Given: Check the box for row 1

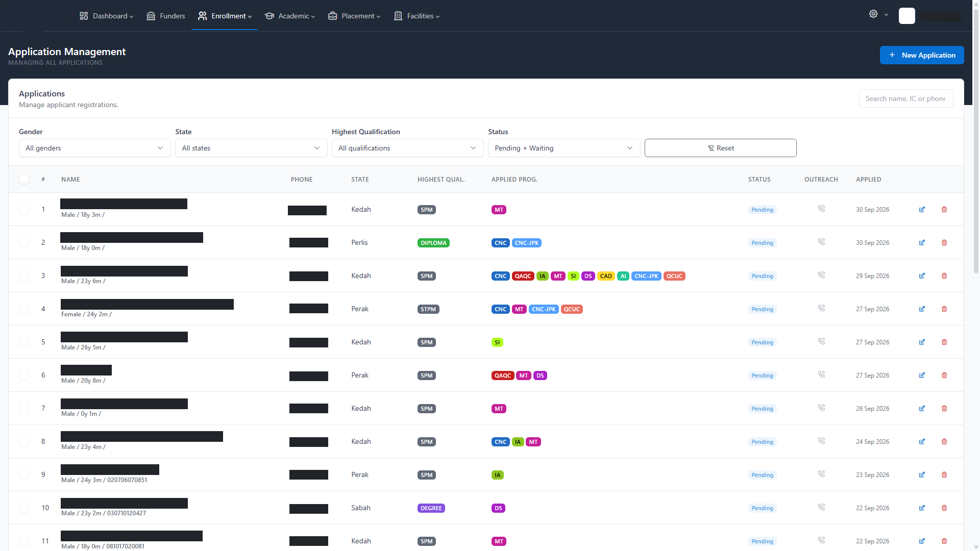Looking at the screenshot, I should point(24,209).
